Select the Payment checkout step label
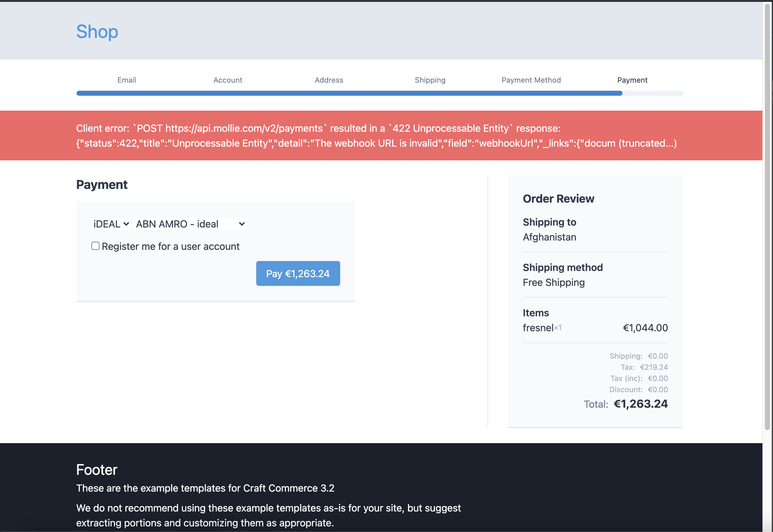 pos(632,80)
